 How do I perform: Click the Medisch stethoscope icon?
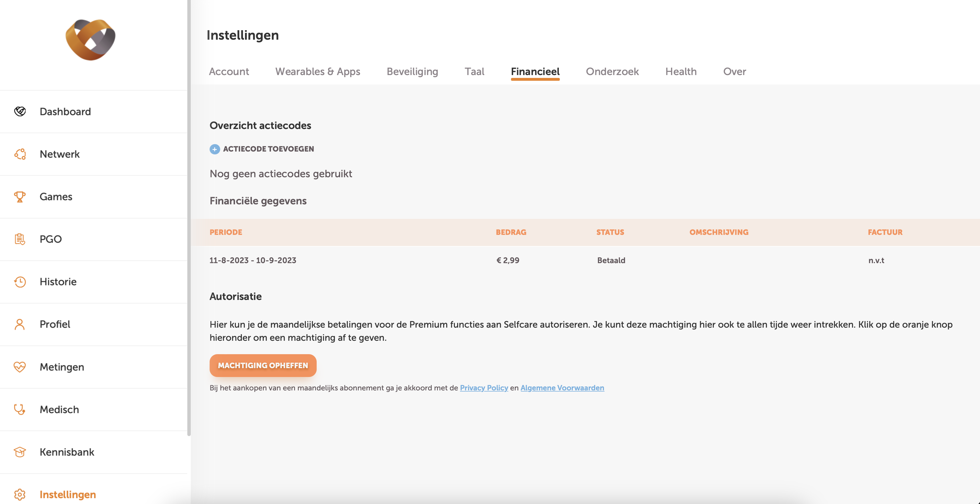click(20, 409)
